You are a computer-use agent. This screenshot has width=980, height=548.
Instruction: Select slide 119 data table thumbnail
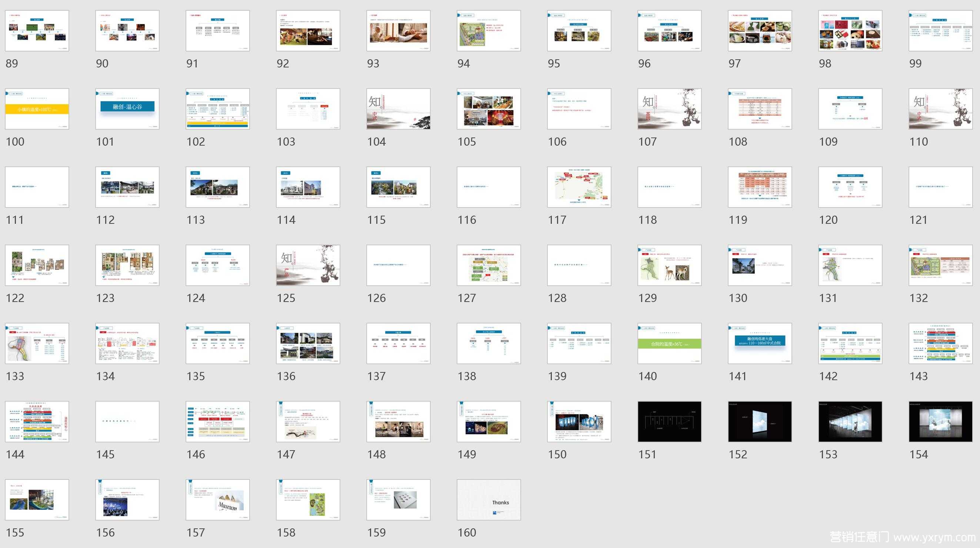point(760,187)
